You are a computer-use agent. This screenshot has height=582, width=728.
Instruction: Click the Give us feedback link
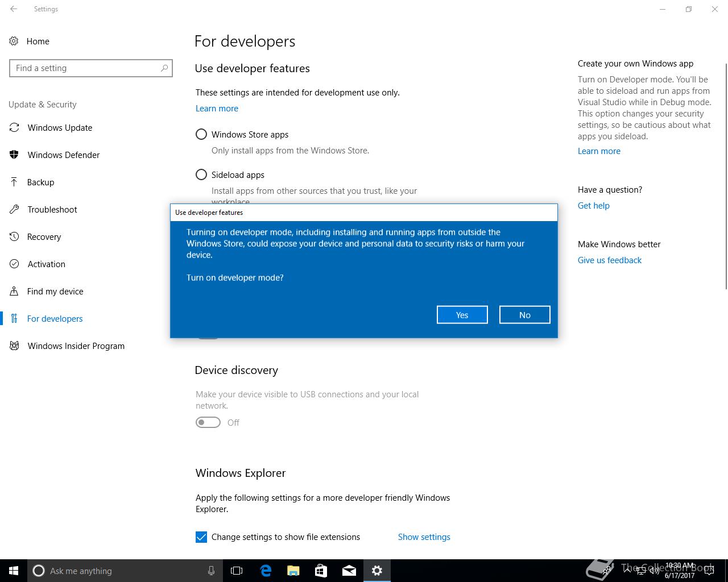[610, 260]
